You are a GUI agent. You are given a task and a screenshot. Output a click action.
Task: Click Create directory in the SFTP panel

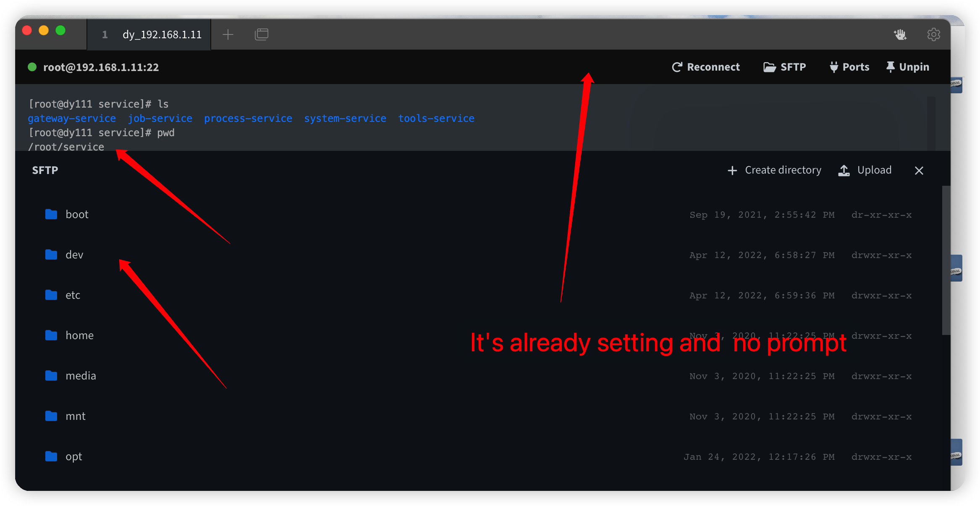point(774,170)
